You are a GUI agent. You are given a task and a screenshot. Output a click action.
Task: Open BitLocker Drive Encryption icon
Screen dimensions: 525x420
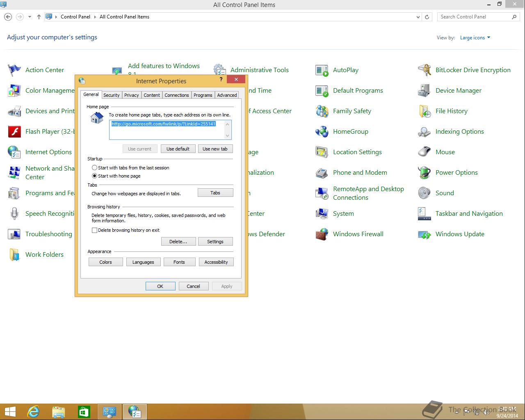[x=425, y=70]
